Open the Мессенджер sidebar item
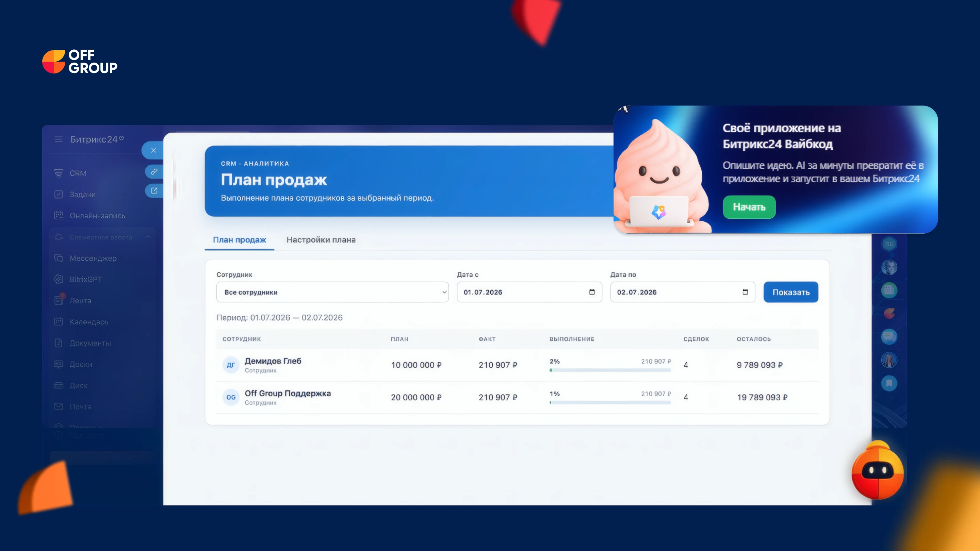The height and width of the screenshot is (551, 980). click(93, 258)
